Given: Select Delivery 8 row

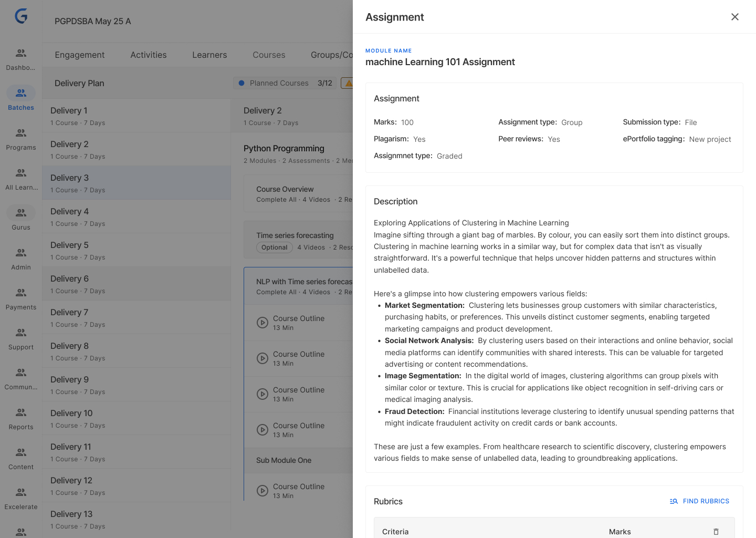Looking at the screenshot, I should coord(136,351).
